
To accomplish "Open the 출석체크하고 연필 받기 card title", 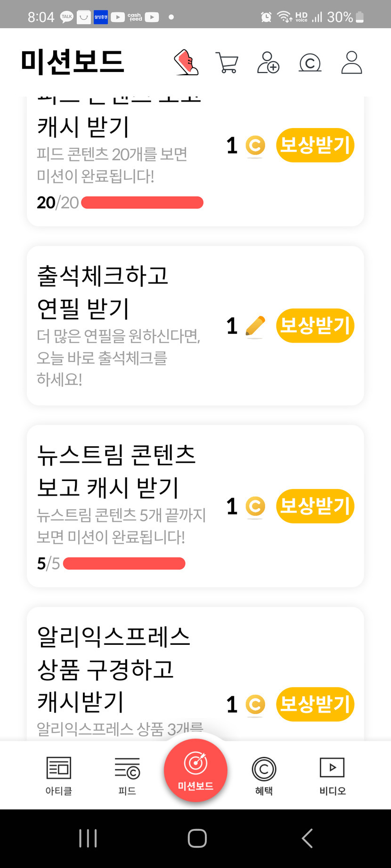I will tap(103, 292).
